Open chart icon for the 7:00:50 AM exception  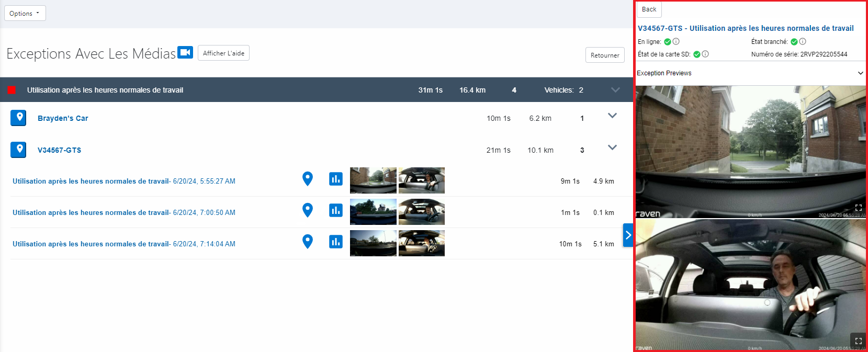pyautogui.click(x=336, y=210)
